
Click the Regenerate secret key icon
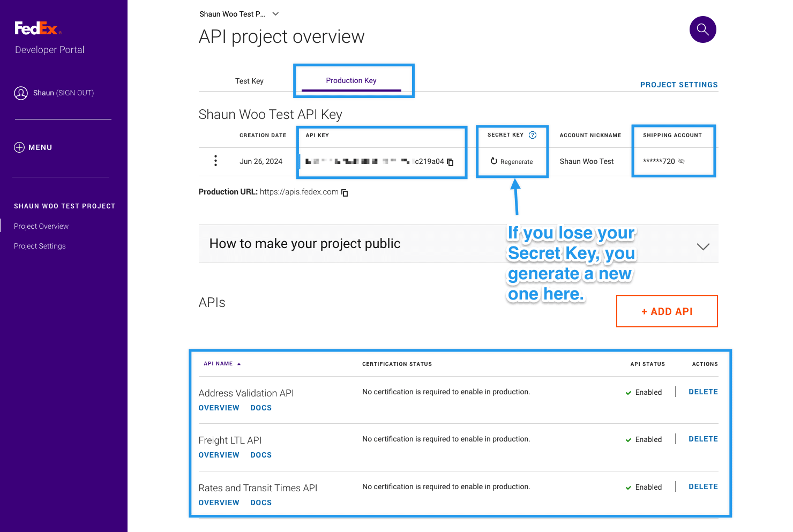click(494, 161)
